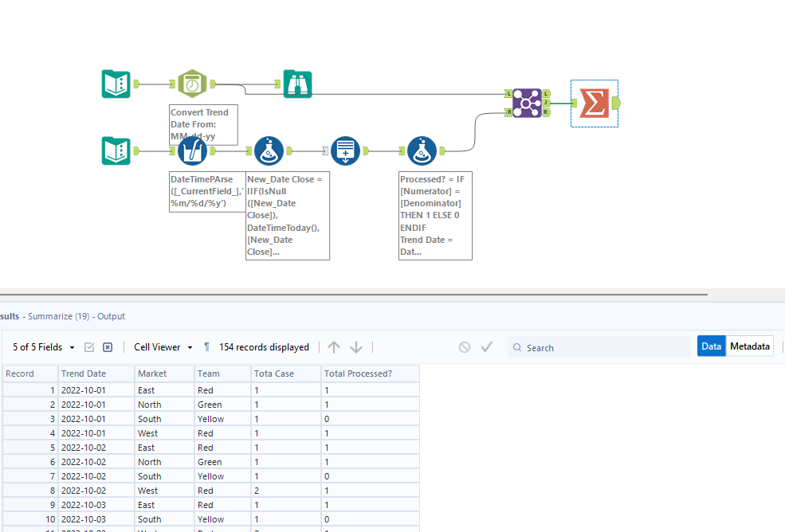This screenshot has width=785, height=532.
Task: Click the Browse tool input anchor
Action: pos(278,84)
